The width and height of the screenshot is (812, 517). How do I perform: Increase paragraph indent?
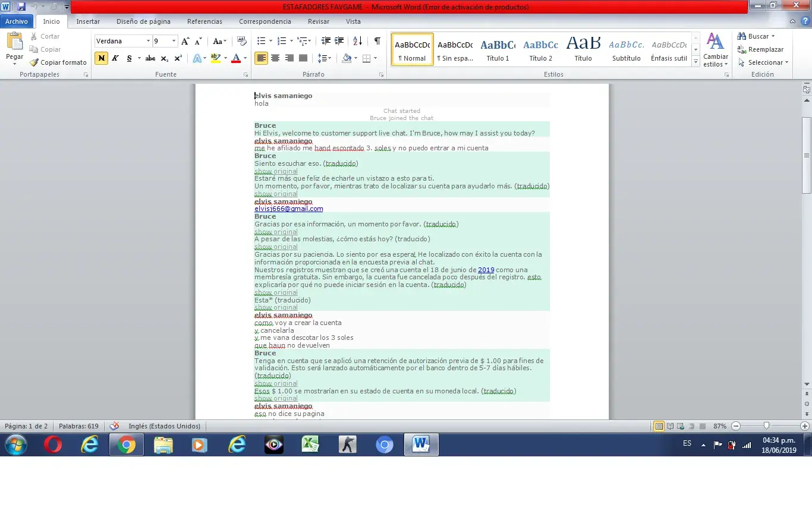(339, 41)
